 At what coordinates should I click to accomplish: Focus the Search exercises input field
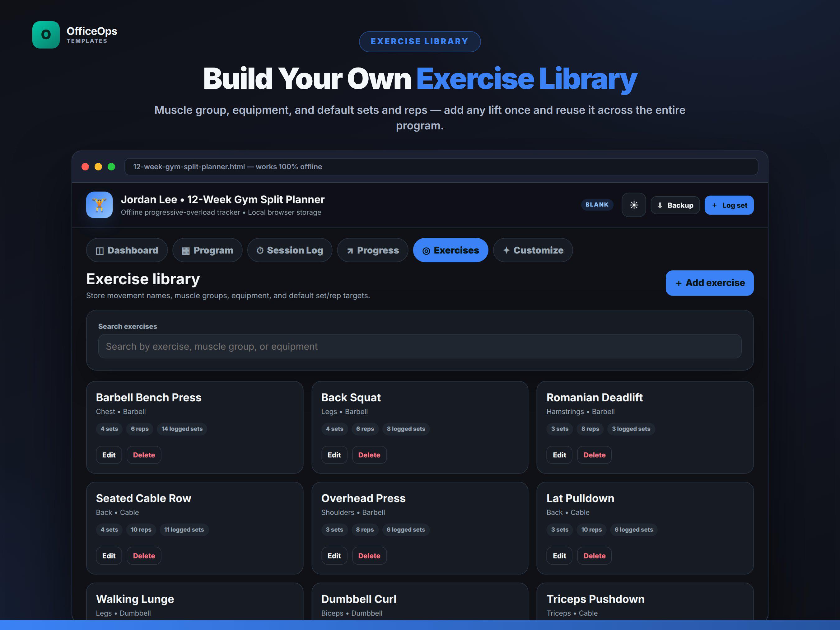(x=420, y=346)
